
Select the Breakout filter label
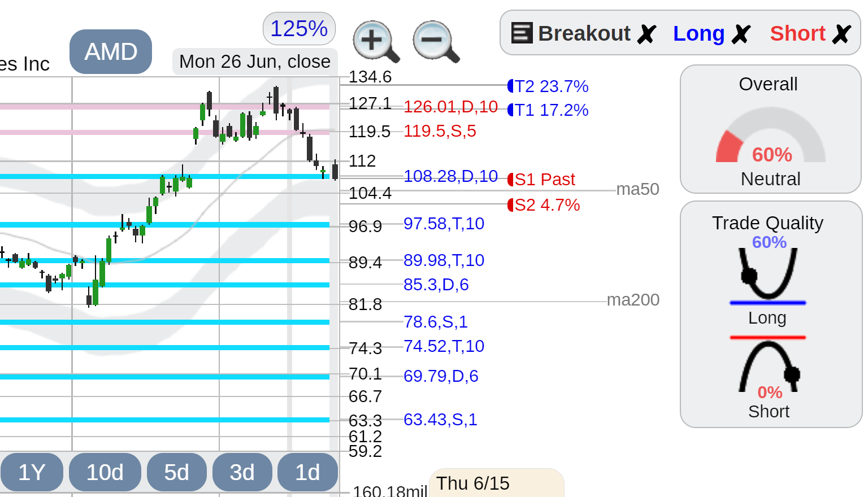[x=584, y=33]
